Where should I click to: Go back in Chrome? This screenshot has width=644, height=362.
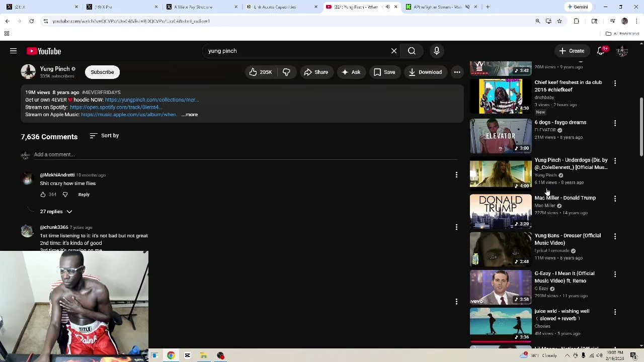click(x=8, y=21)
